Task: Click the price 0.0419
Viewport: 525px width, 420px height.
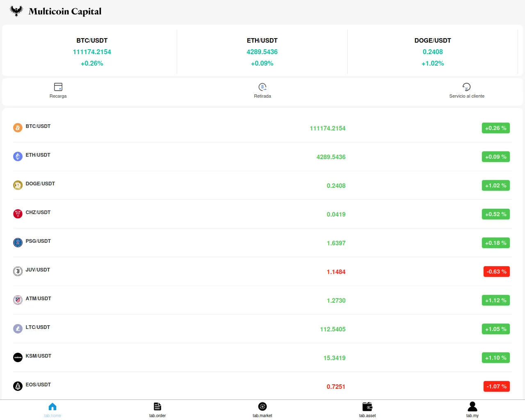Action: pos(336,215)
